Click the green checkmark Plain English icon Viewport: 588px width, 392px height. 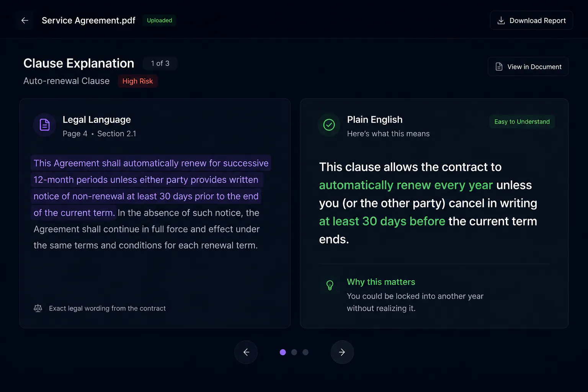(x=329, y=125)
